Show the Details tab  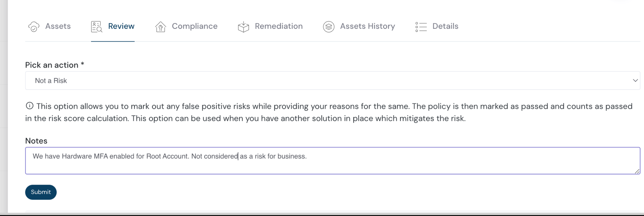pos(445,26)
